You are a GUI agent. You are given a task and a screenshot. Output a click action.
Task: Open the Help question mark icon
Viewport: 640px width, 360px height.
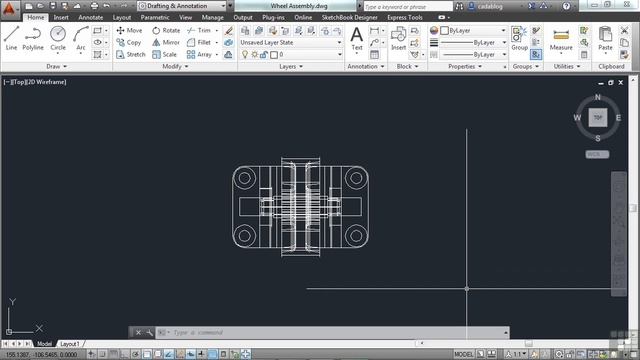pos(566,6)
